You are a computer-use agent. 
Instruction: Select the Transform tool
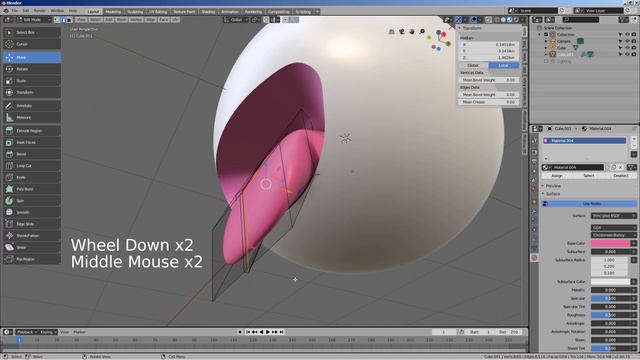coord(32,93)
